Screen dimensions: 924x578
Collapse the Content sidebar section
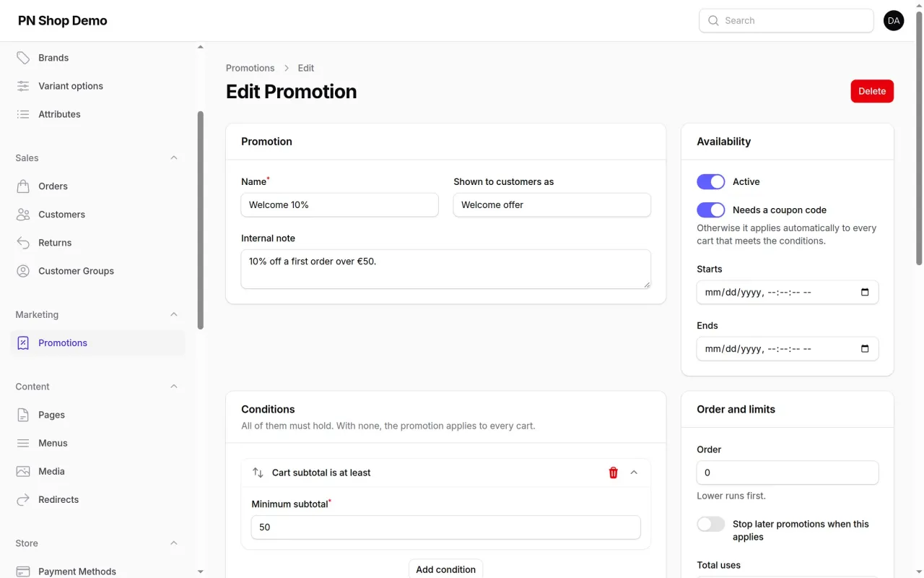174,387
